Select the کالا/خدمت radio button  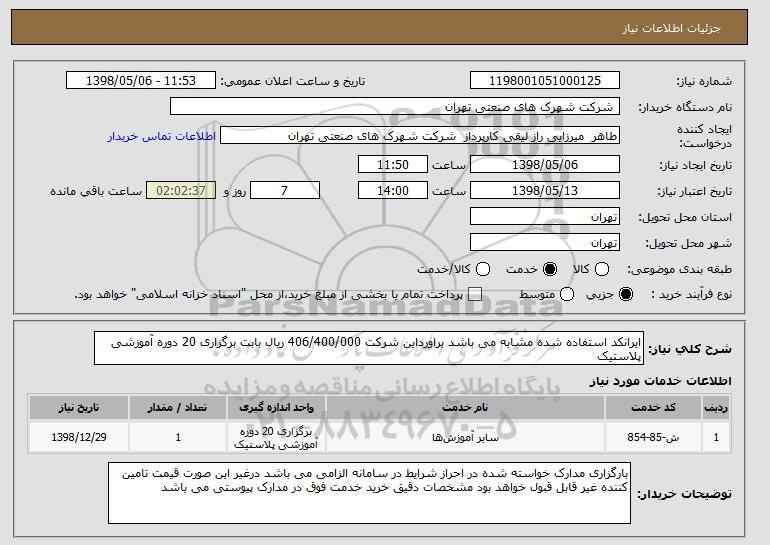pos(483,269)
